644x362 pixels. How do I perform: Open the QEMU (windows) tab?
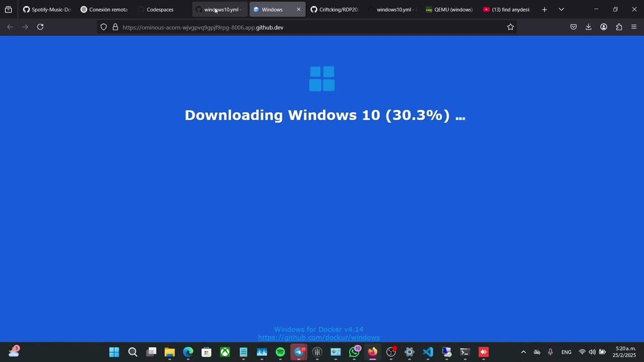coord(449,10)
